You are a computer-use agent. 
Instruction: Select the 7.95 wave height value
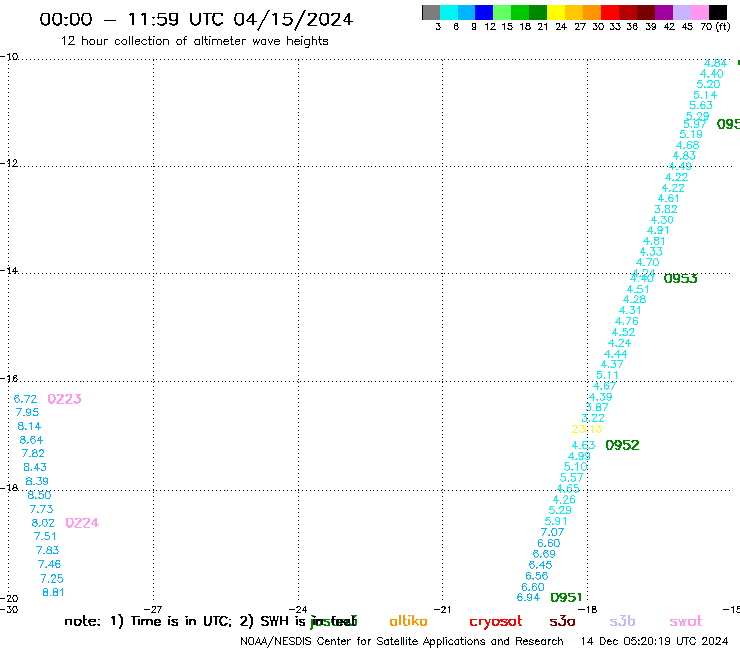click(x=27, y=413)
